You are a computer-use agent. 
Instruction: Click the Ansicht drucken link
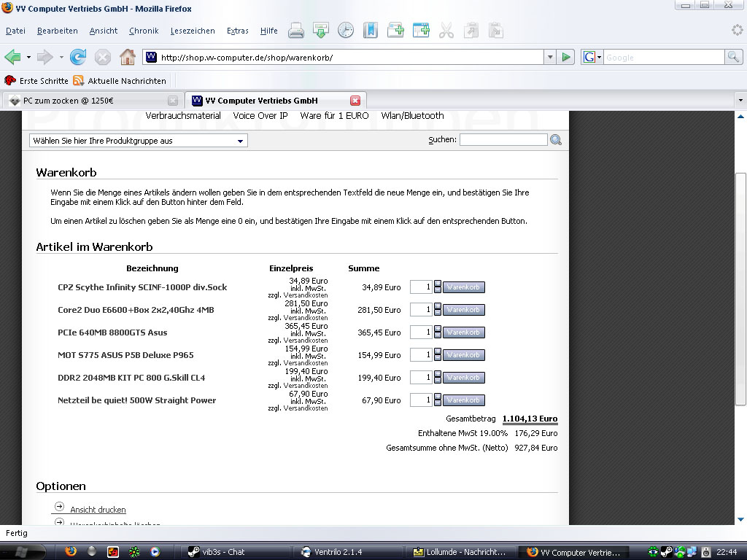(x=98, y=510)
